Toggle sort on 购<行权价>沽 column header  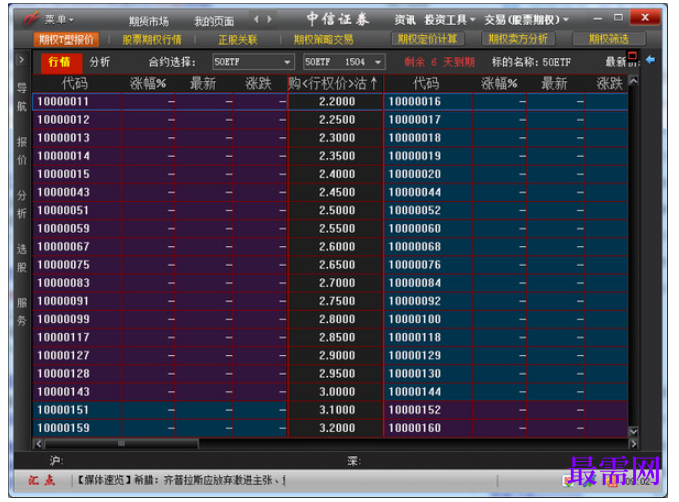tap(336, 83)
